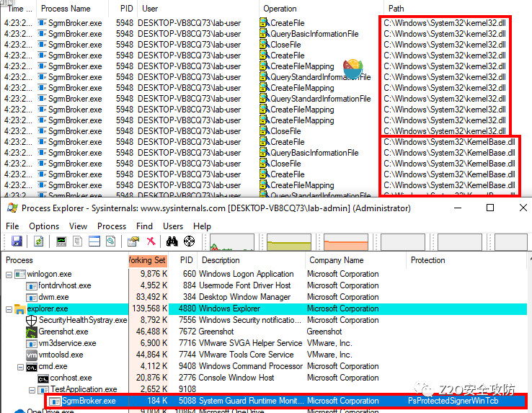Toggle the Show Process Tree toolbar icon

pyautogui.click(x=78, y=241)
